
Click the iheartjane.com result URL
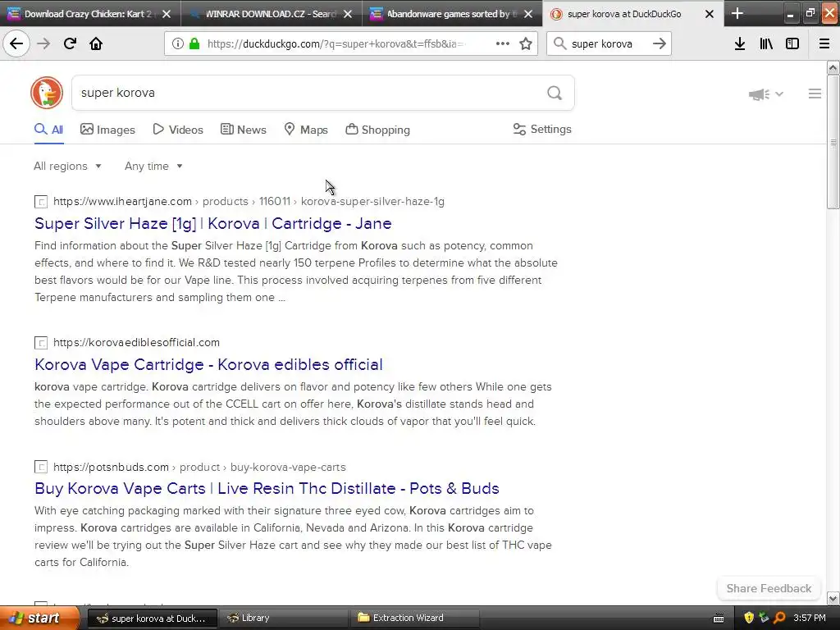coord(249,202)
